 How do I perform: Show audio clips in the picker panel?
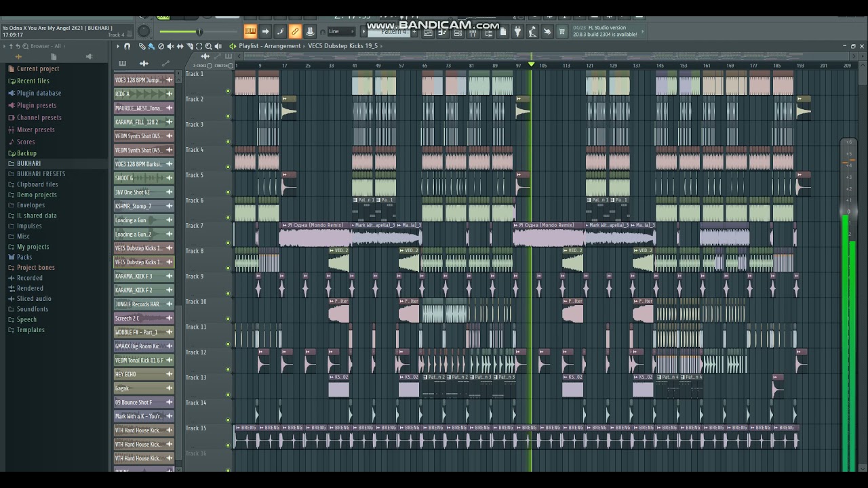(x=144, y=64)
